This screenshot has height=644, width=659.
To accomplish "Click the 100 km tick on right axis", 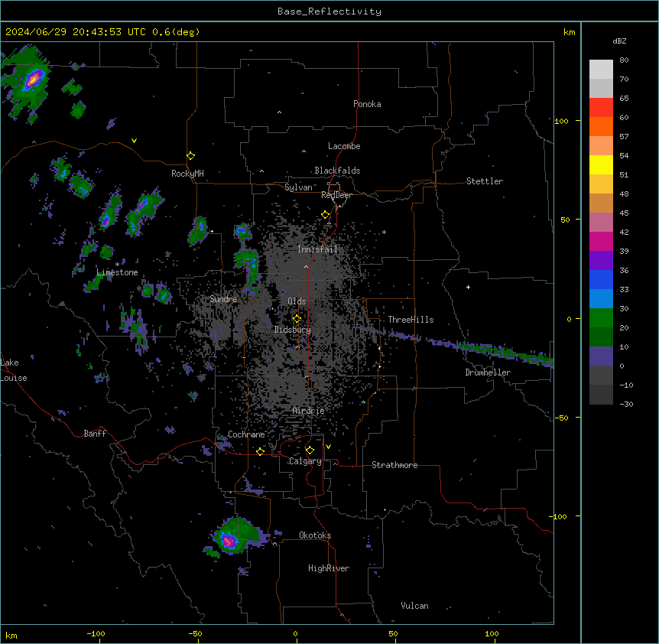I will [561, 121].
